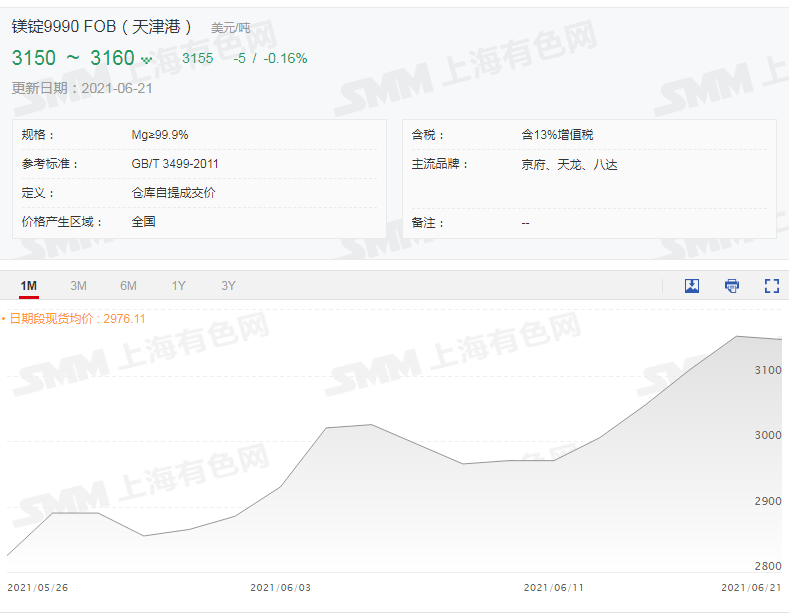This screenshot has height=616, width=789.
Task: Expand the chart to fullscreen
Action: click(771, 286)
